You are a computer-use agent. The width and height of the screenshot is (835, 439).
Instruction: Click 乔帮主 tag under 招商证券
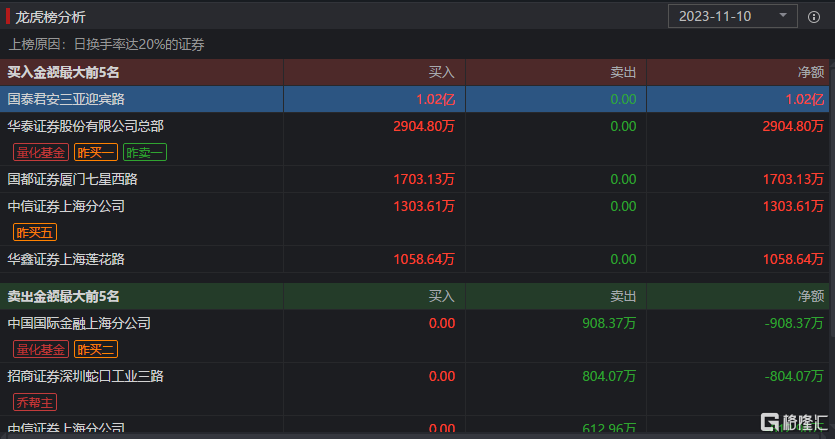(35, 403)
